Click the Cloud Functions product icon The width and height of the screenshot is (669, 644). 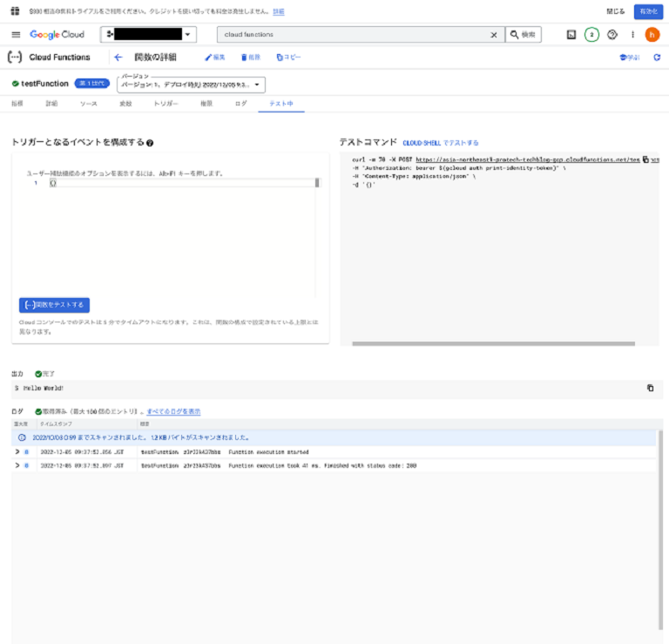(15, 57)
